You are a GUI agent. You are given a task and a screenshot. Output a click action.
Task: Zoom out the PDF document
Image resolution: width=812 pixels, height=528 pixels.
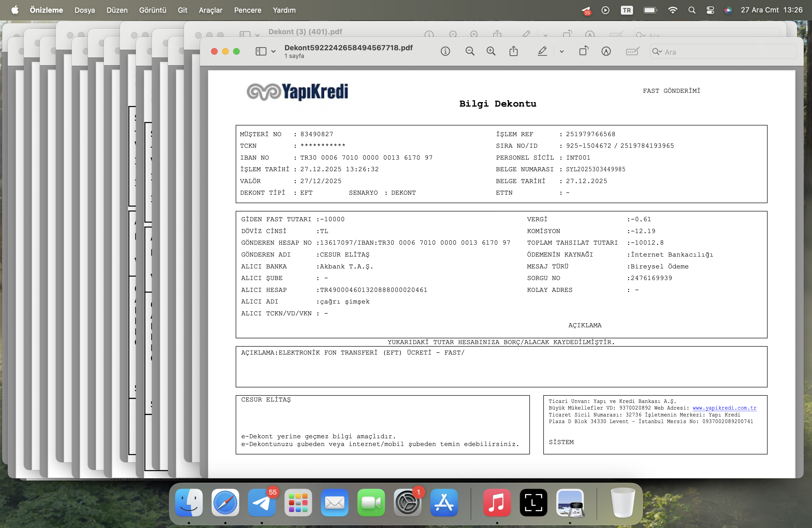click(470, 52)
